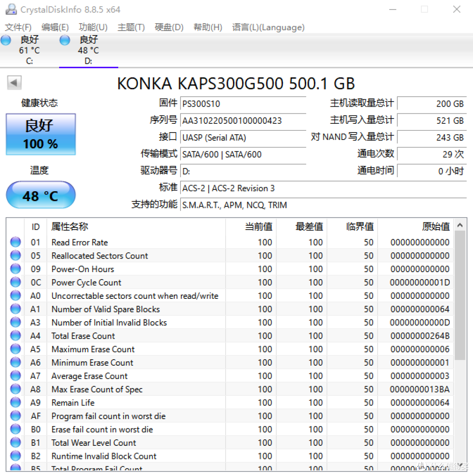Image resolution: width=473 pixels, height=476 pixels.
Task: Click the host reads total 200 GB value
Action: click(x=432, y=104)
